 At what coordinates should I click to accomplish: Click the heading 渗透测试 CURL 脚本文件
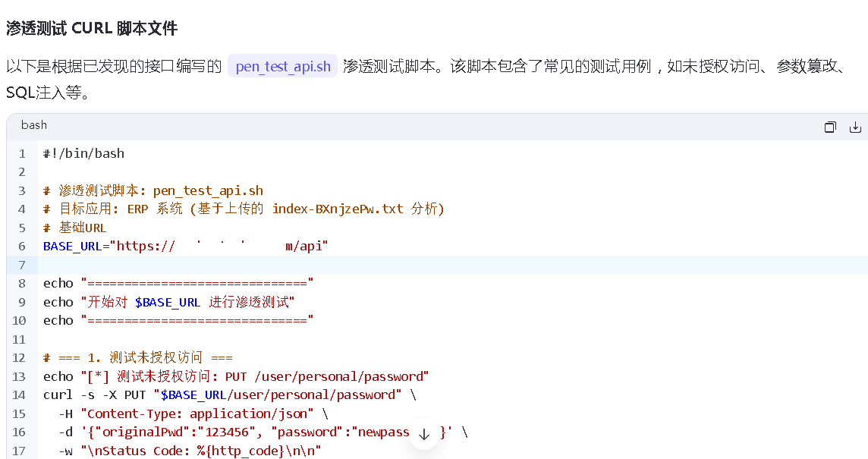point(92,28)
